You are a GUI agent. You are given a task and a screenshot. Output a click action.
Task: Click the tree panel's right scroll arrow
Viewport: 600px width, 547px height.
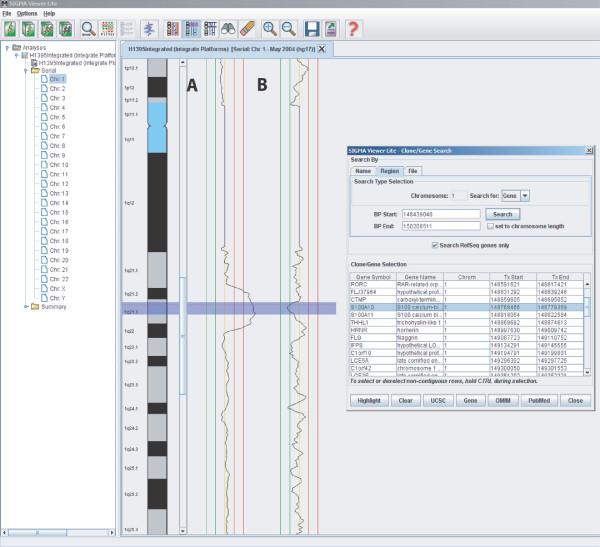(x=112, y=532)
